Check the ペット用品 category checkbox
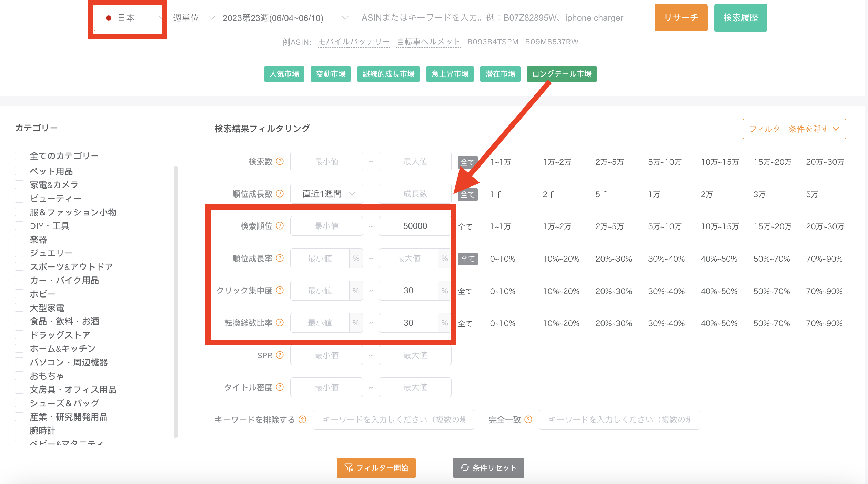The image size is (868, 484). tap(19, 171)
